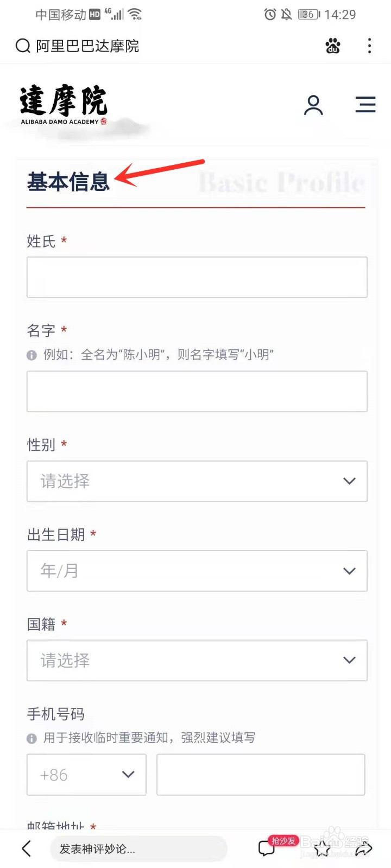Tap the Baidu paw icon
The height and width of the screenshot is (868, 391).
(x=333, y=46)
